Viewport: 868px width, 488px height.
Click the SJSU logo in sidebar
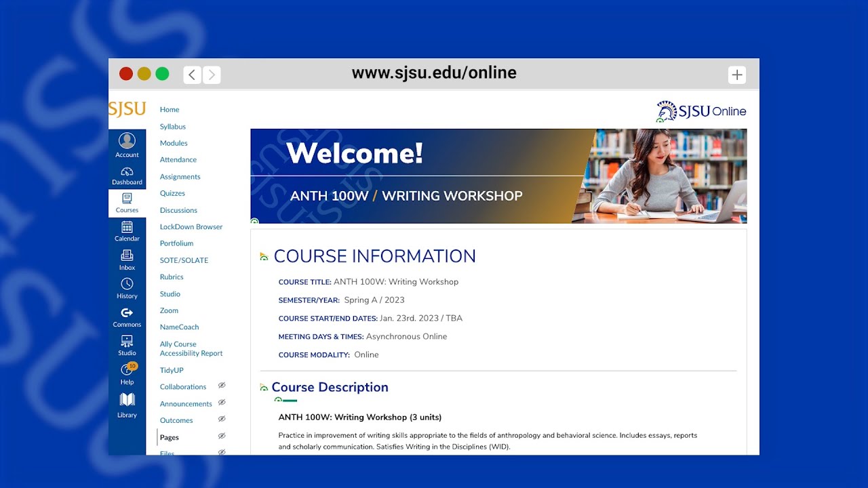pyautogui.click(x=127, y=110)
